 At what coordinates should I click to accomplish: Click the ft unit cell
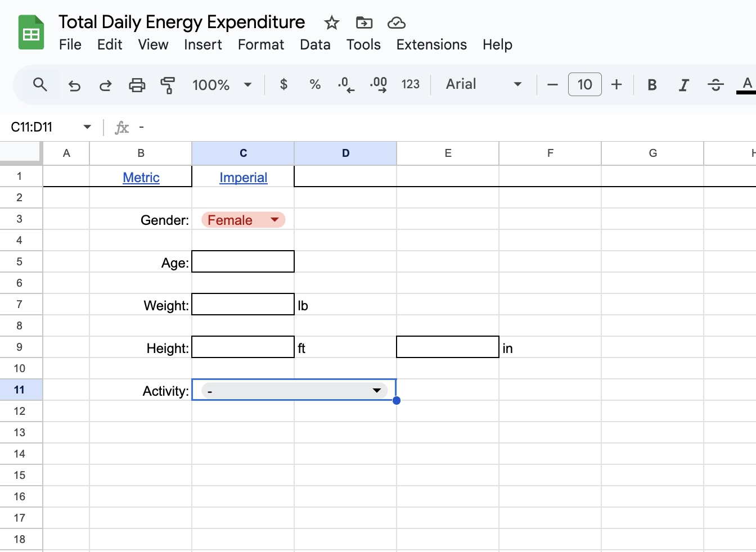tap(345, 347)
